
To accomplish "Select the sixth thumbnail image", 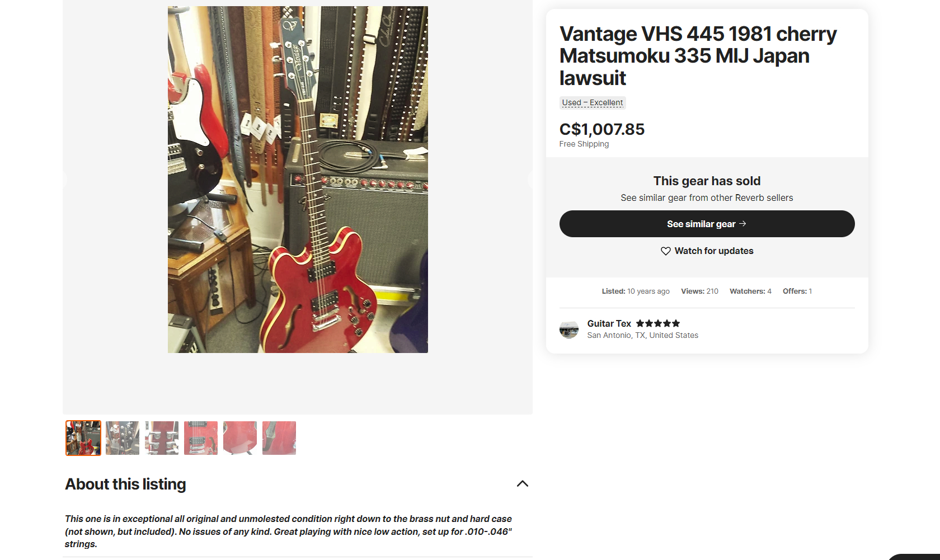I will pyautogui.click(x=279, y=438).
